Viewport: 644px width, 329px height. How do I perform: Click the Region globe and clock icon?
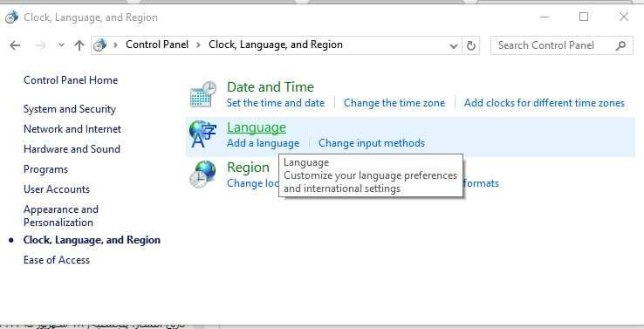coord(202,175)
